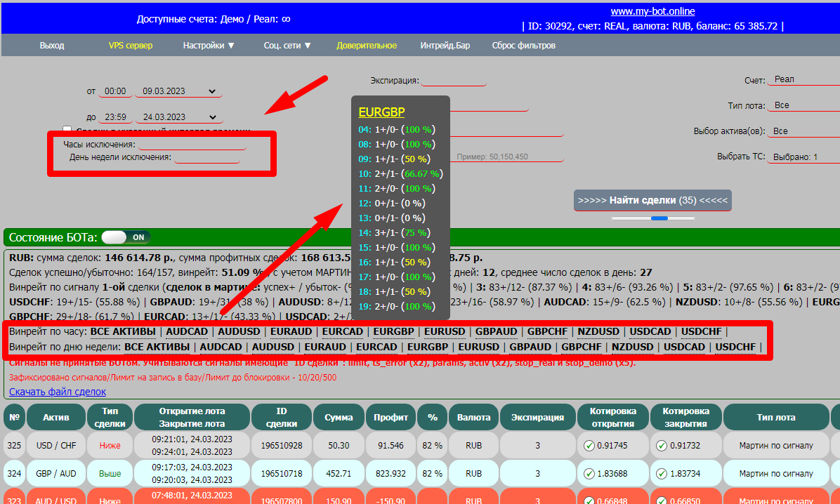Click AUDUSD in Винрейт по часу row

click(x=239, y=331)
